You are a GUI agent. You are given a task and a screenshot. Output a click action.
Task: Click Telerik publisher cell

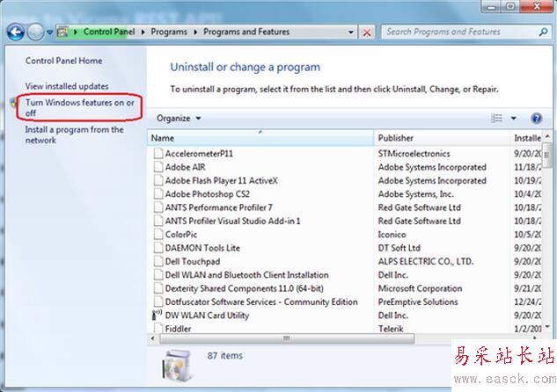pos(391,329)
